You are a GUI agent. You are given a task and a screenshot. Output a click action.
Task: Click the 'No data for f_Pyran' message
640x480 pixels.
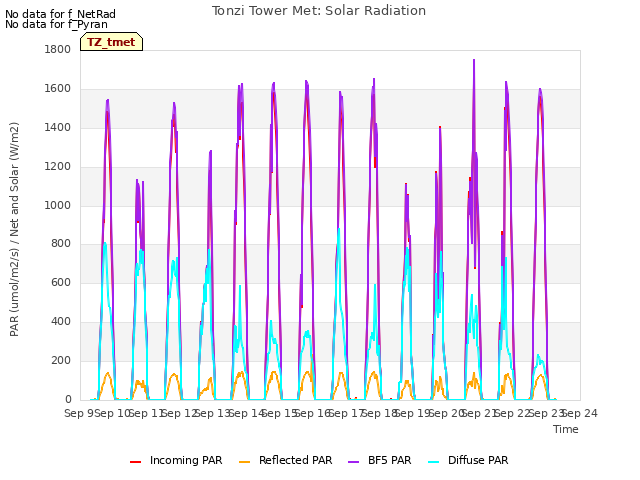coord(56,24)
